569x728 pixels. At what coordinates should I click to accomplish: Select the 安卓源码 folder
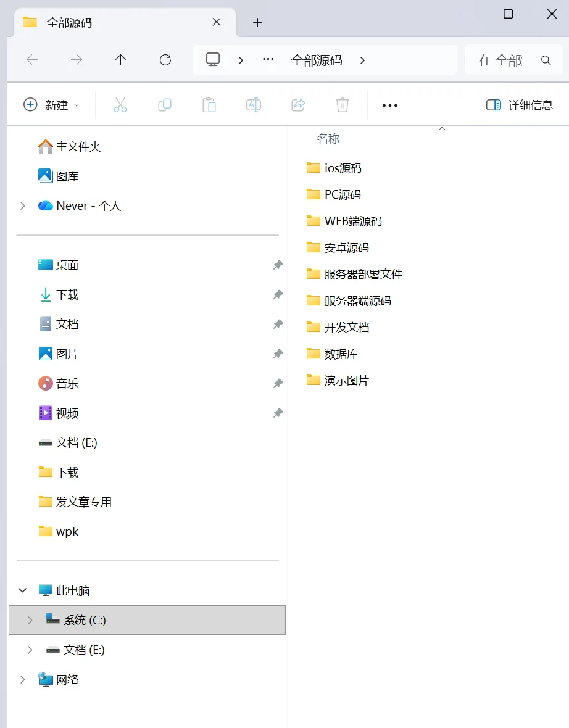[x=338, y=247]
